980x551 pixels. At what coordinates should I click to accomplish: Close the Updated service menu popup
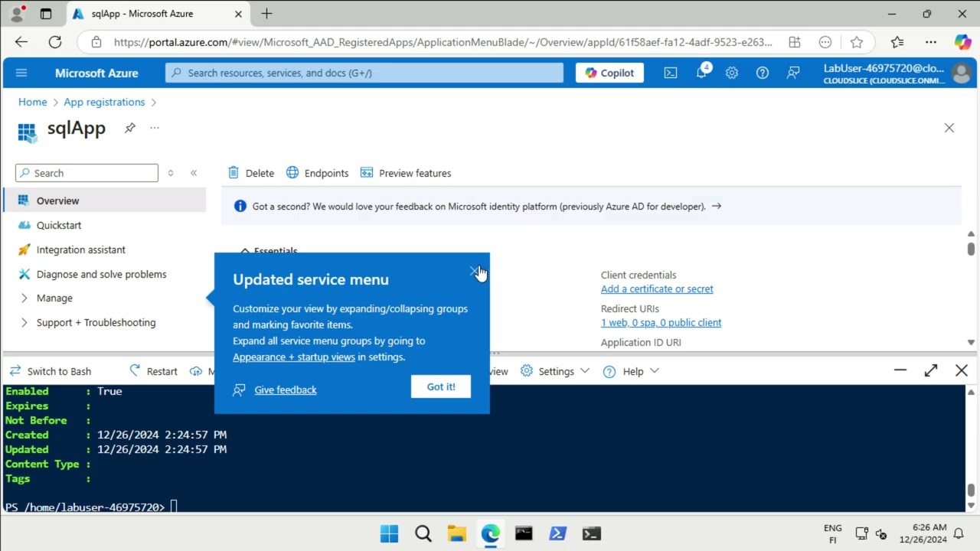[x=475, y=271]
